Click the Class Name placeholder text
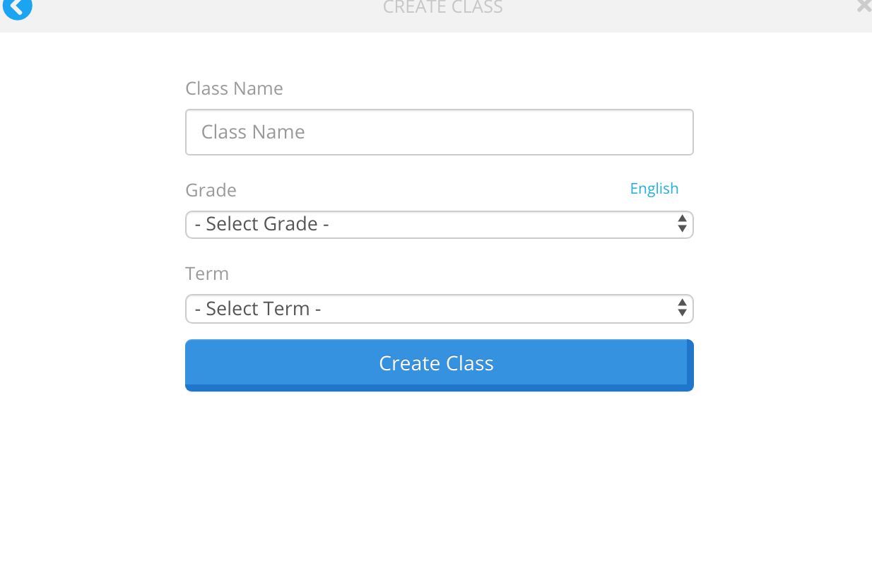 click(253, 132)
